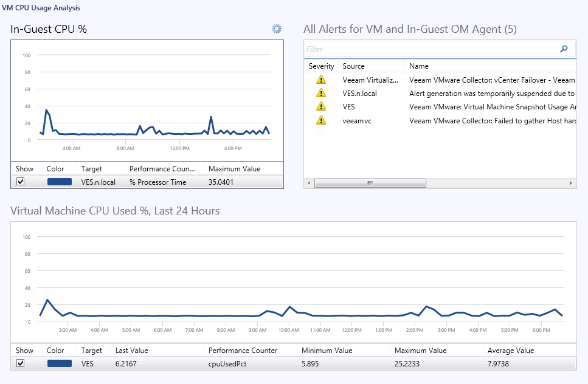Click blue color swatch in VES row
Image resolution: width=588 pixels, height=384 pixels.
point(59,363)
